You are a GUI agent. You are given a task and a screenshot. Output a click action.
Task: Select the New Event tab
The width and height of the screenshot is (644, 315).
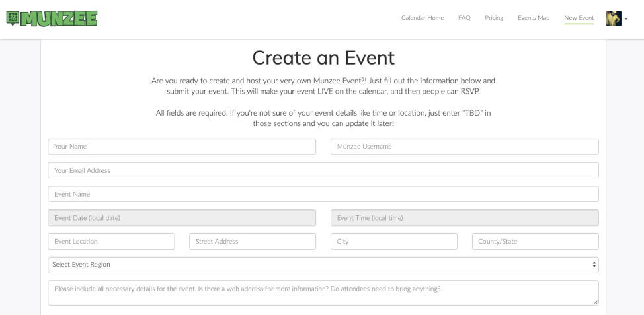(579, 18)
